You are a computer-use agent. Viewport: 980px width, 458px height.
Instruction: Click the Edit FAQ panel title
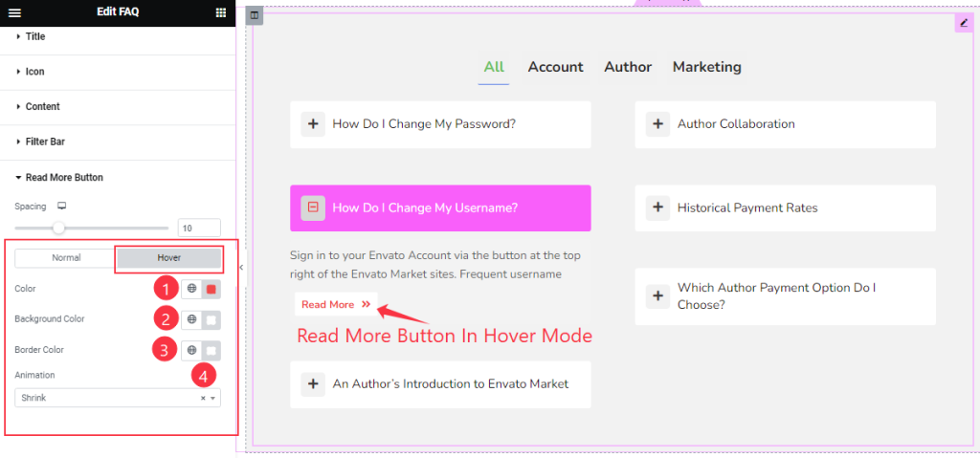pos(118,12)
